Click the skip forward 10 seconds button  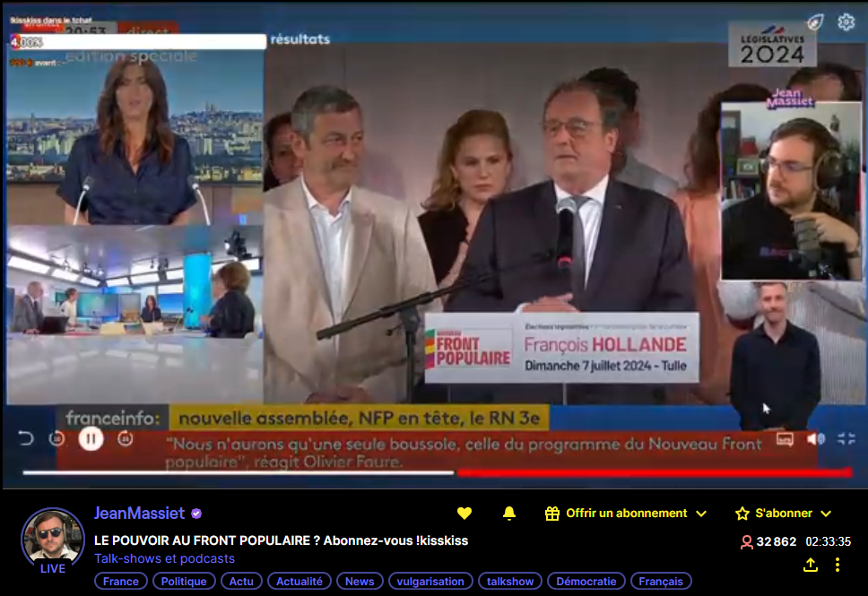coord(126,439)
